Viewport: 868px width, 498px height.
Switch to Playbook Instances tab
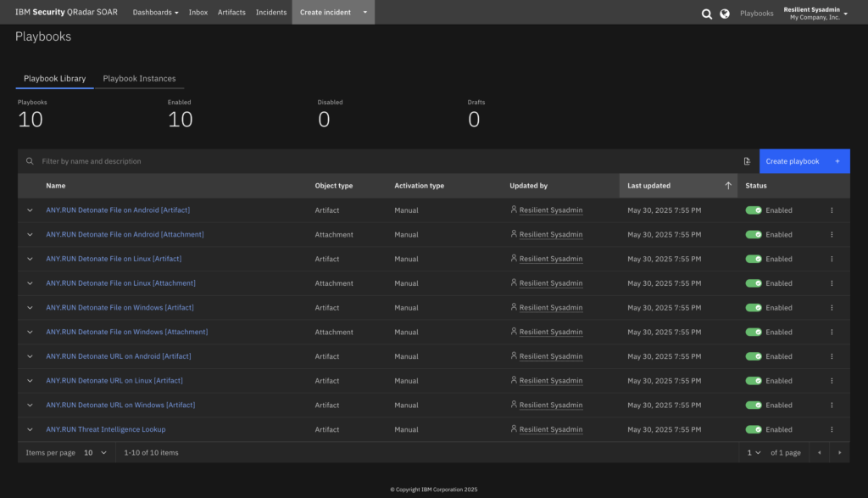coord(139,79)
